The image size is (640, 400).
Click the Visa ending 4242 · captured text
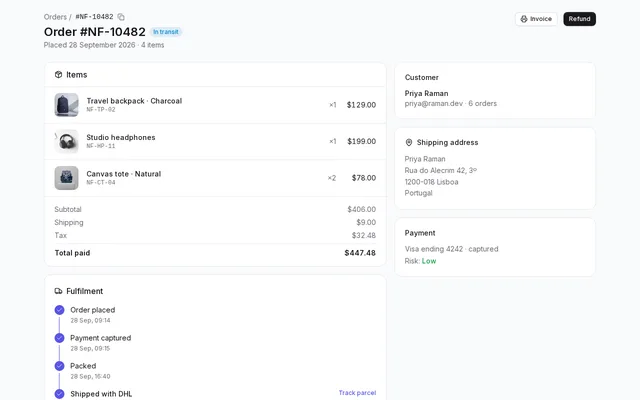451,249
